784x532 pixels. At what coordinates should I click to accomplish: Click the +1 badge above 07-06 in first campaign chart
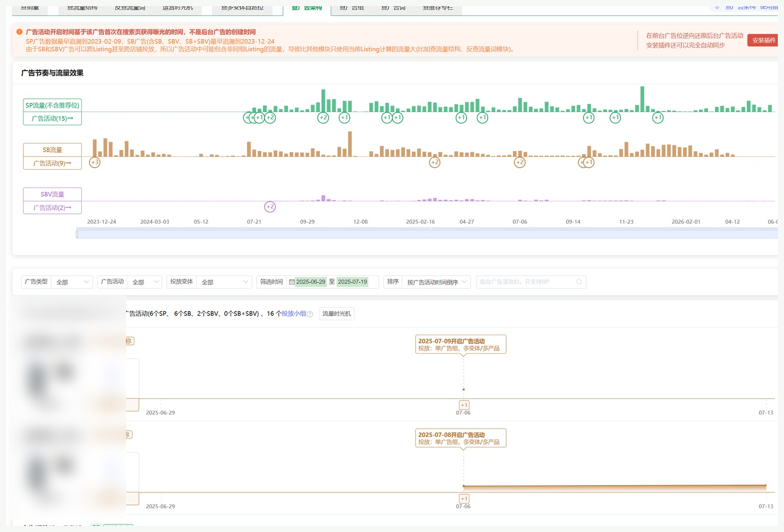(x=464, y=405)
